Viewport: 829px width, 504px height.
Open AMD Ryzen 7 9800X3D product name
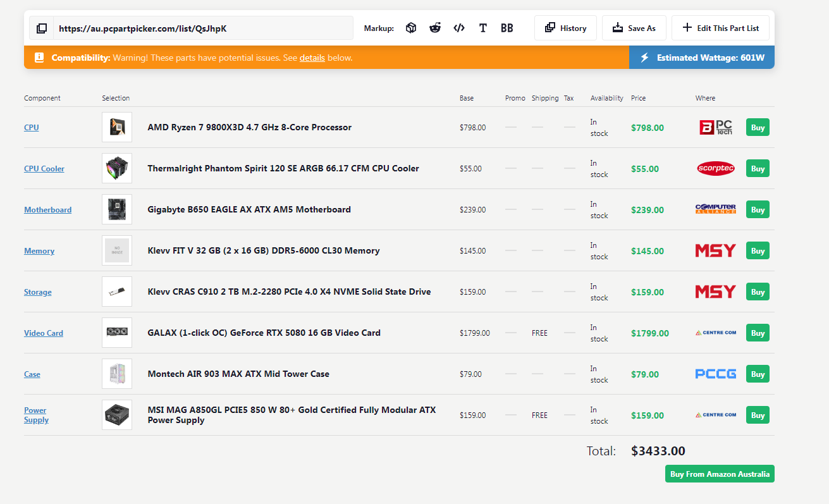[x=250, y=127]
